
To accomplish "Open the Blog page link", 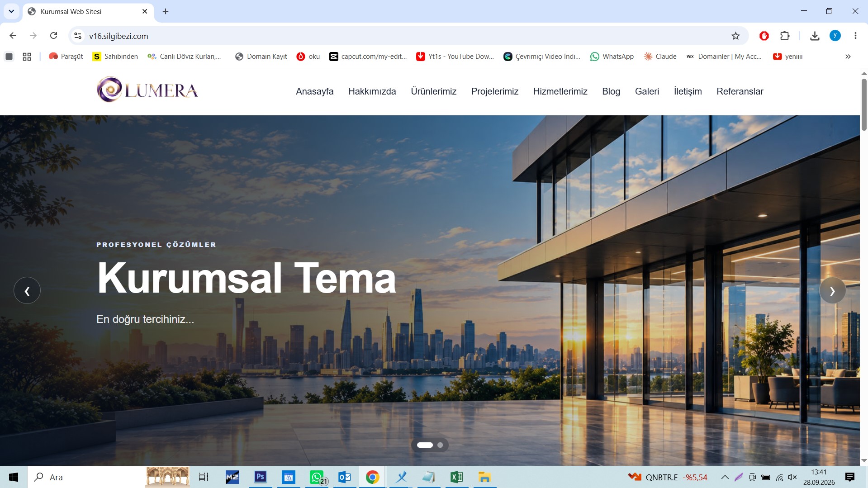I will point(611,91).
